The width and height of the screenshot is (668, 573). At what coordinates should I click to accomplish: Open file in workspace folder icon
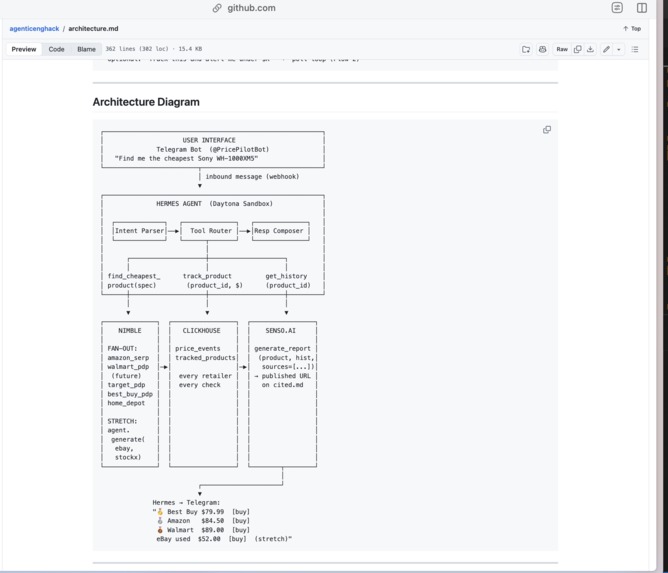(526, 49)
